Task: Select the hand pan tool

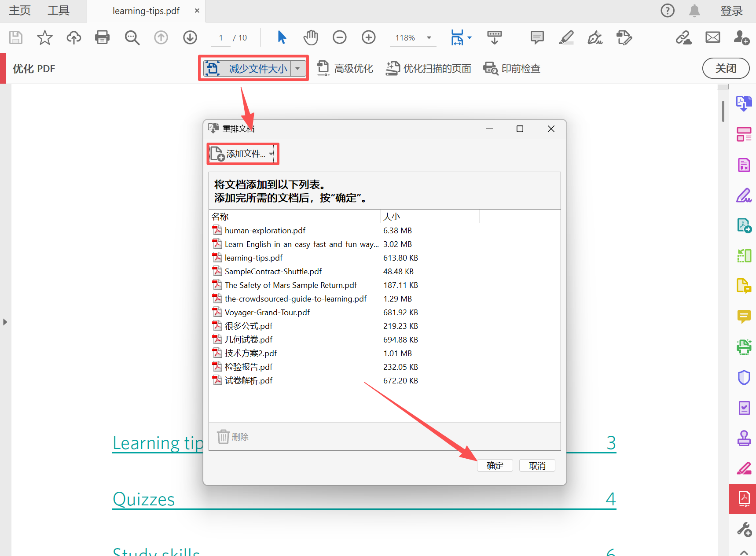Action: (311, 37)
